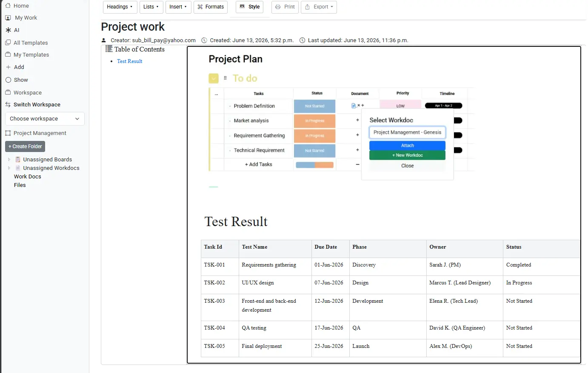Click the creator person icon
The width and height of the screenshot is (588, 373).
[x=104, y=40]
